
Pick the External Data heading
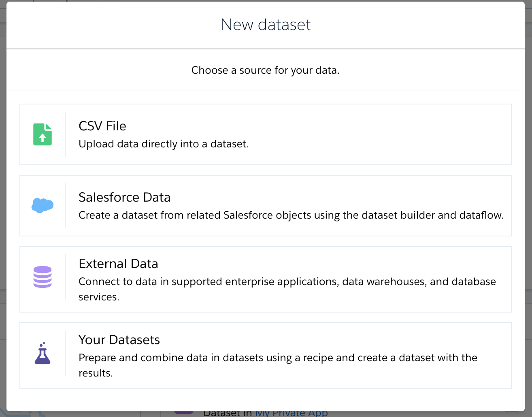118,264
